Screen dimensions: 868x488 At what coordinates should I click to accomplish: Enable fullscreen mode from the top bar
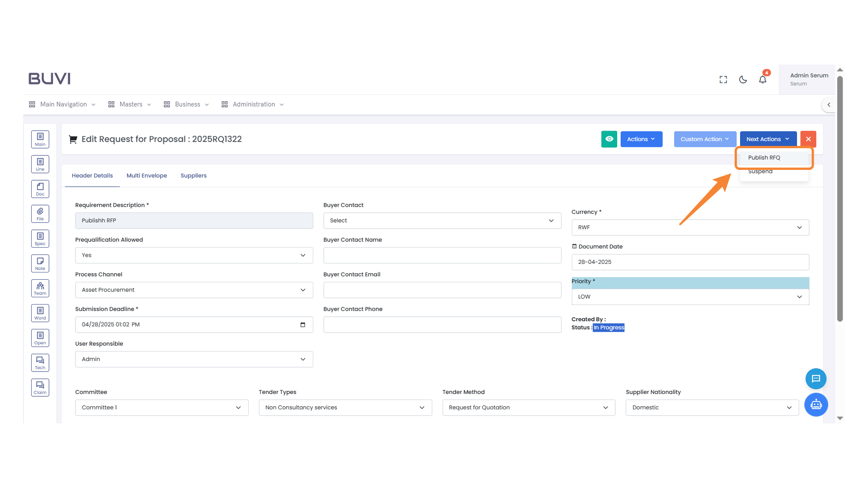(723, 79)
